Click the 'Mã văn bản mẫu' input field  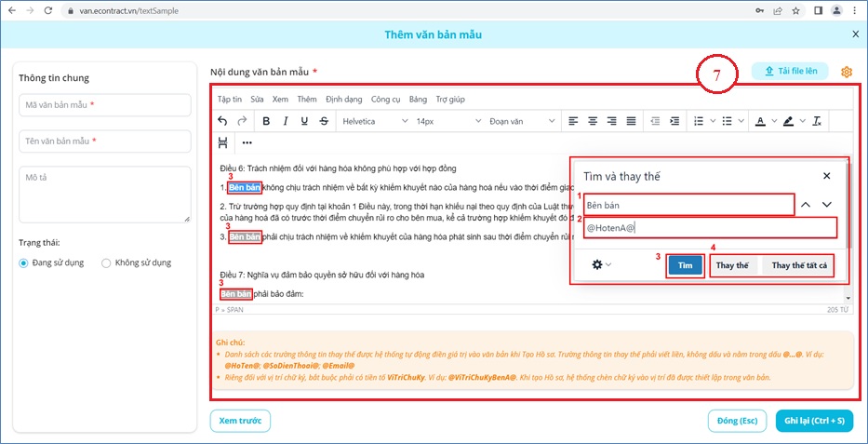click(104, 106)
